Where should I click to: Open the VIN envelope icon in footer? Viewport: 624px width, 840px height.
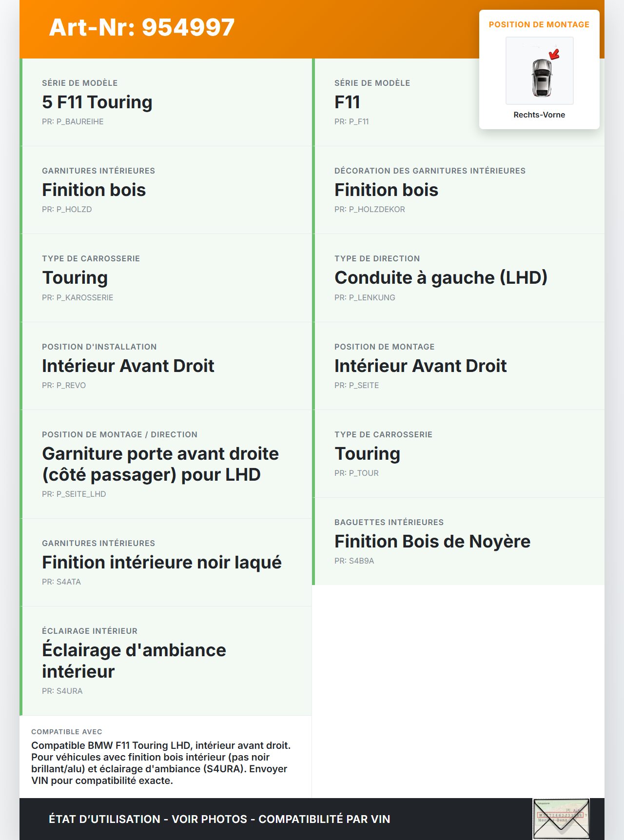coord(561,819)
